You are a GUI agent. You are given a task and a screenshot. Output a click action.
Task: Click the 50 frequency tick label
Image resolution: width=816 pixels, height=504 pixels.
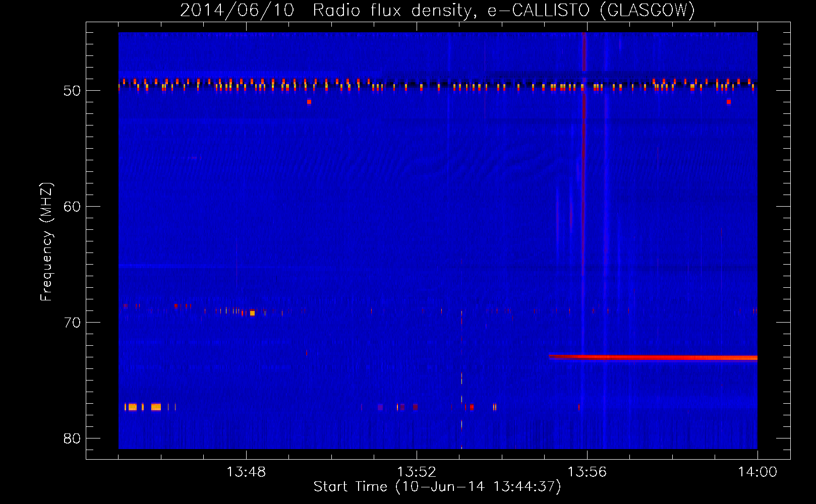72,91
